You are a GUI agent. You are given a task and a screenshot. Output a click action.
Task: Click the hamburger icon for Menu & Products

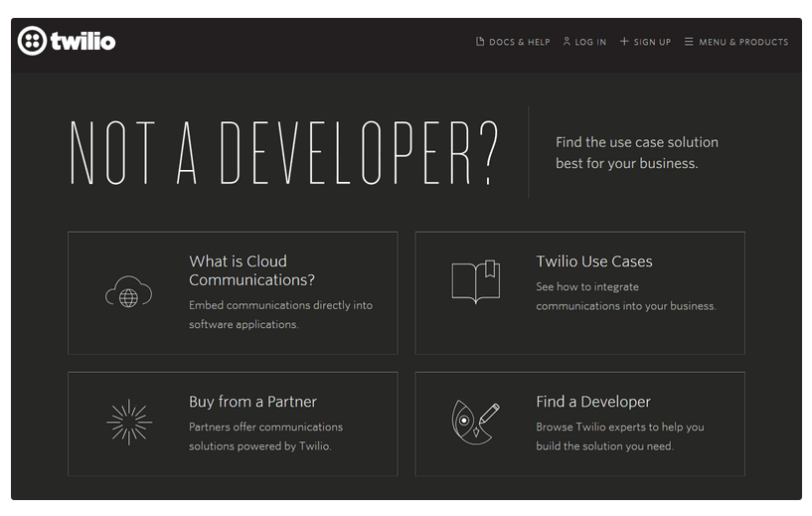tap(688, 42)
